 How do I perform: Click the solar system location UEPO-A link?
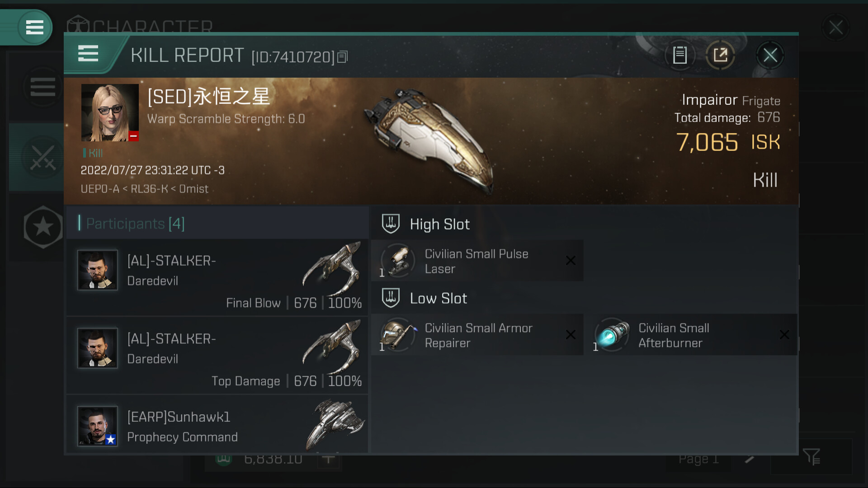coord(99,189)
